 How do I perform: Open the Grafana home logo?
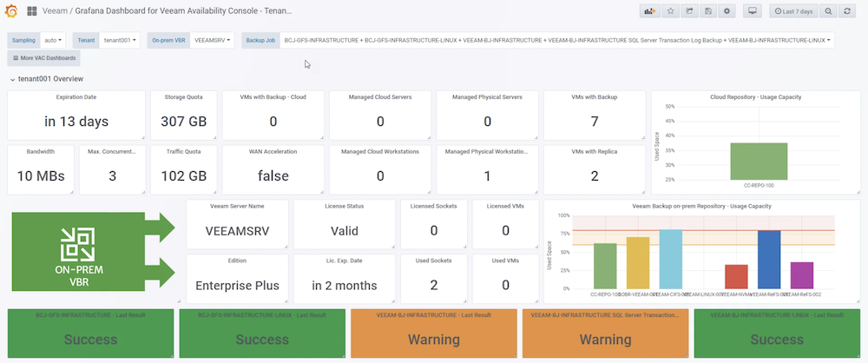click(x=11, y=10)
